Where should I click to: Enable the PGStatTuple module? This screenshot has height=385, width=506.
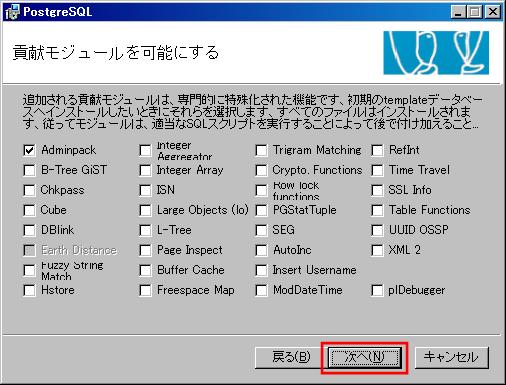point(261,210)
